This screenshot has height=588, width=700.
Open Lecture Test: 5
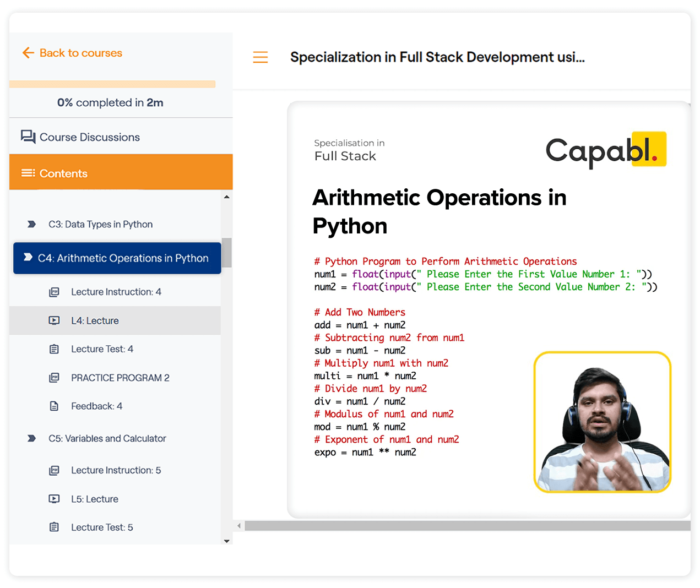coord(102,527)
